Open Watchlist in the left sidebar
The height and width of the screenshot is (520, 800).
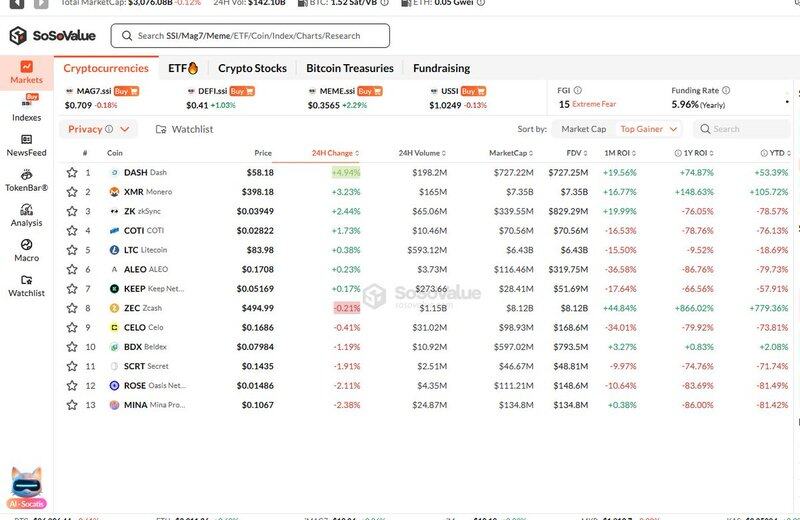[26, 285]
